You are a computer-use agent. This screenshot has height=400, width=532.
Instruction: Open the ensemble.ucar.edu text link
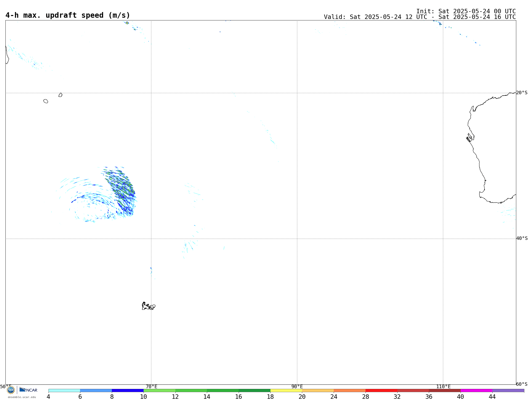point(22,397)
